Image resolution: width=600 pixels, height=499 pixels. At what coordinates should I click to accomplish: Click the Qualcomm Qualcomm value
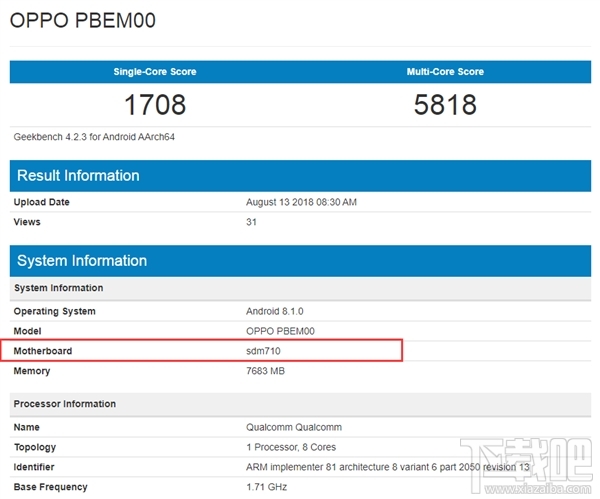[294, 427]
